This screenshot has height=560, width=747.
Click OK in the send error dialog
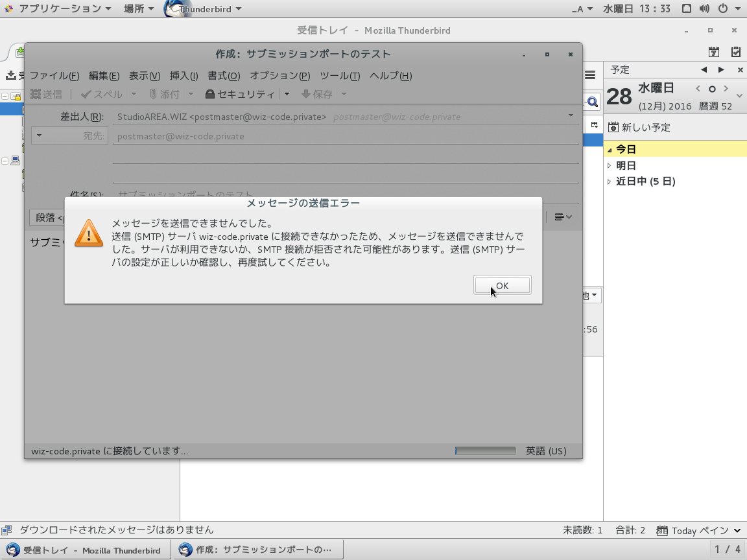502,285
